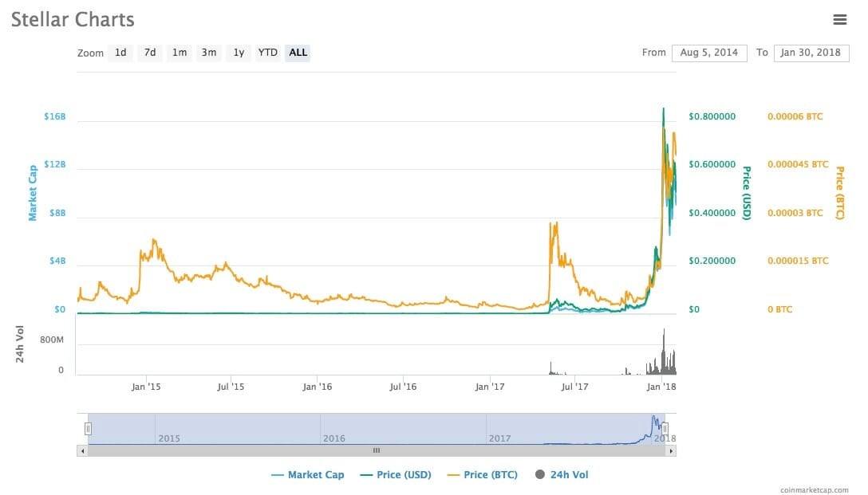Click the $0.800000 price label
The image size is (868, 495).
712,116
